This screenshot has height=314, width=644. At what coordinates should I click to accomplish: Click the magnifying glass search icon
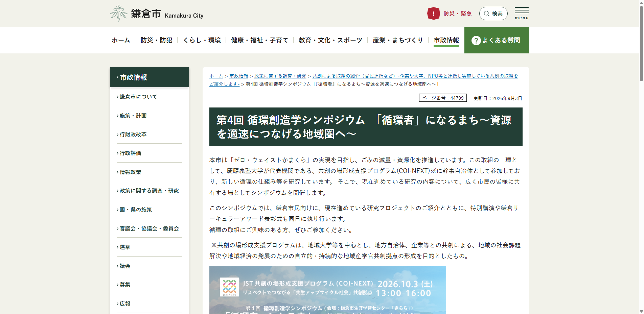(x=487, y=14)
